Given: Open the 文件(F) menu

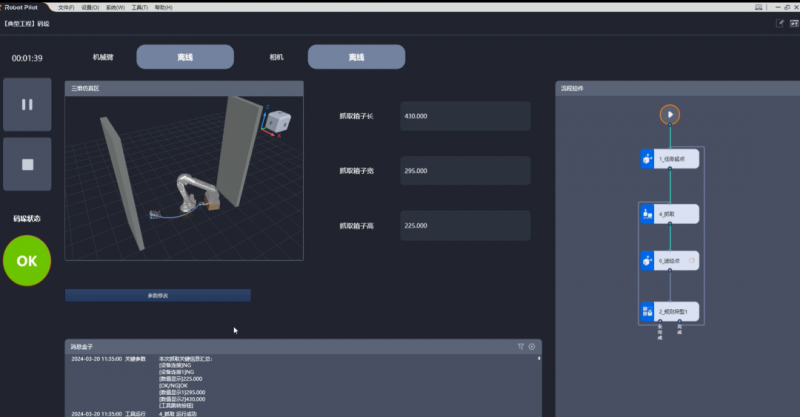Looking at the screenshot, I should (65, 6).
